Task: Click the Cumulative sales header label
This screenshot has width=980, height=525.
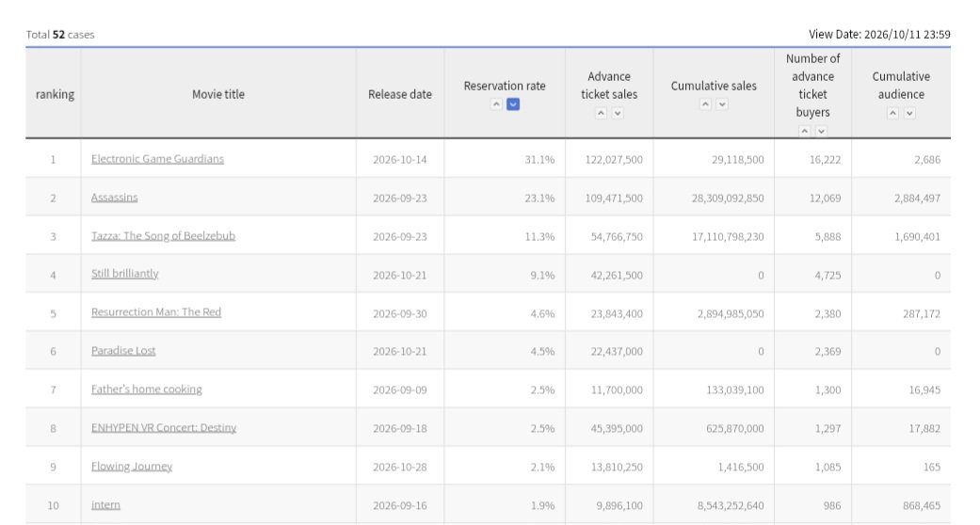Action: tap(714, 86)
